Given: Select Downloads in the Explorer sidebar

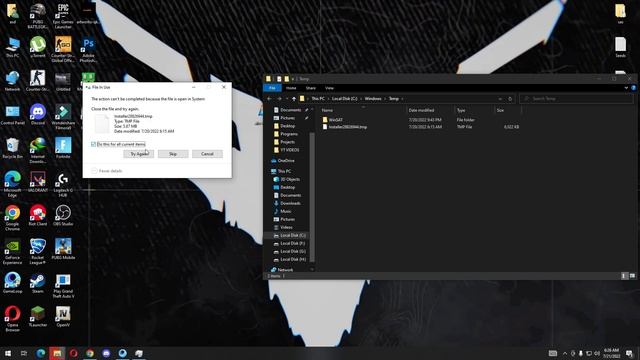Looking at the screenshot, I should click(290, 203).
